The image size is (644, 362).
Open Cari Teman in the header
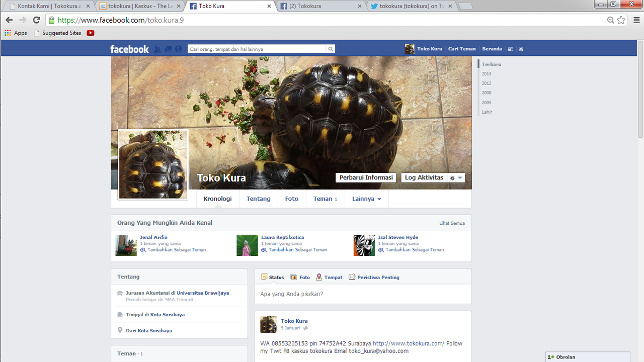coord(462,49)
